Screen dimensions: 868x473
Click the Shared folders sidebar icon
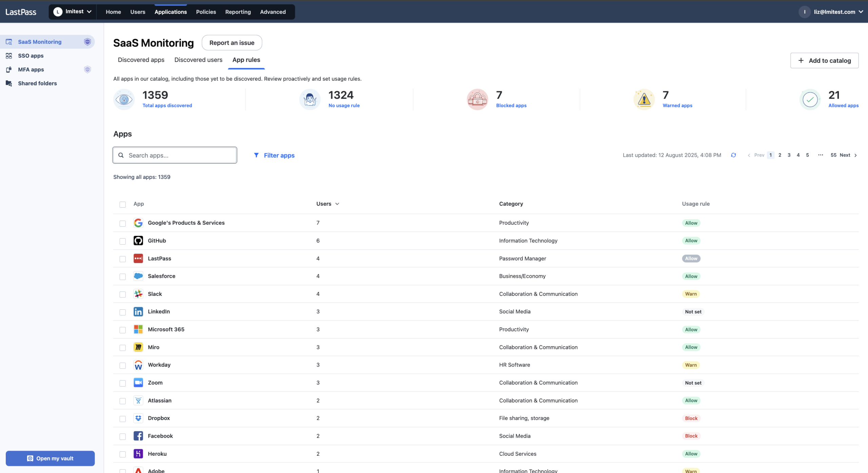pos(9,83)
